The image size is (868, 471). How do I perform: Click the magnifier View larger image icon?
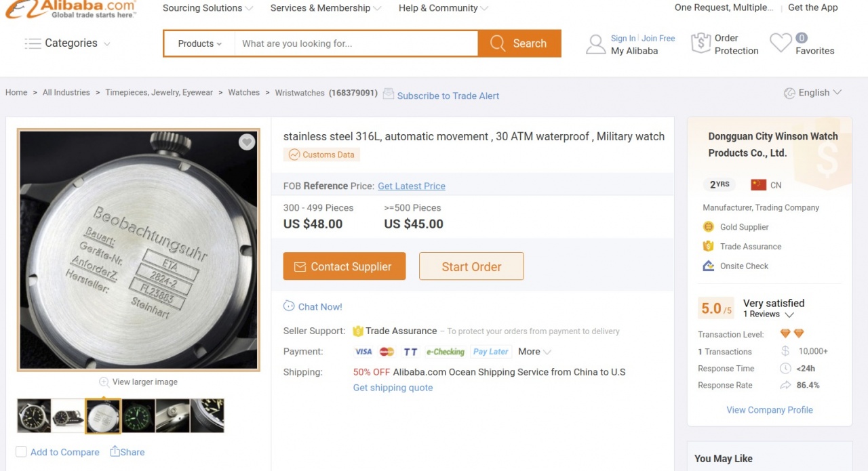tap(104, 382)
